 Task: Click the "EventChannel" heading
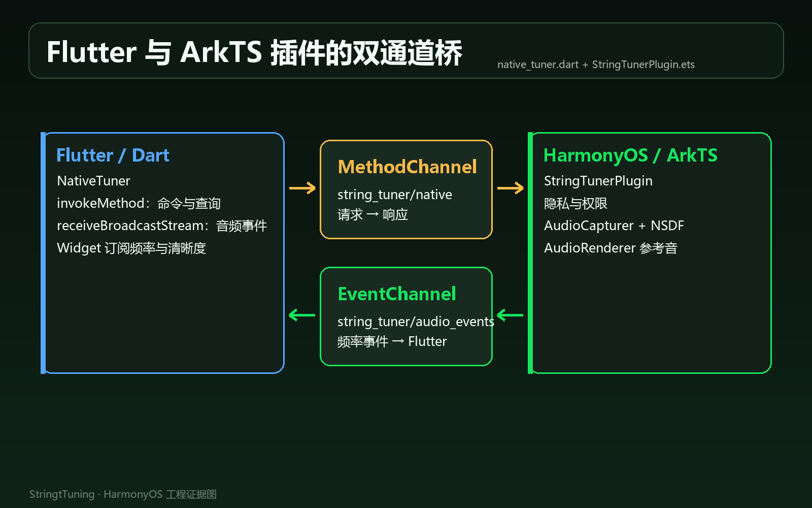397,294
